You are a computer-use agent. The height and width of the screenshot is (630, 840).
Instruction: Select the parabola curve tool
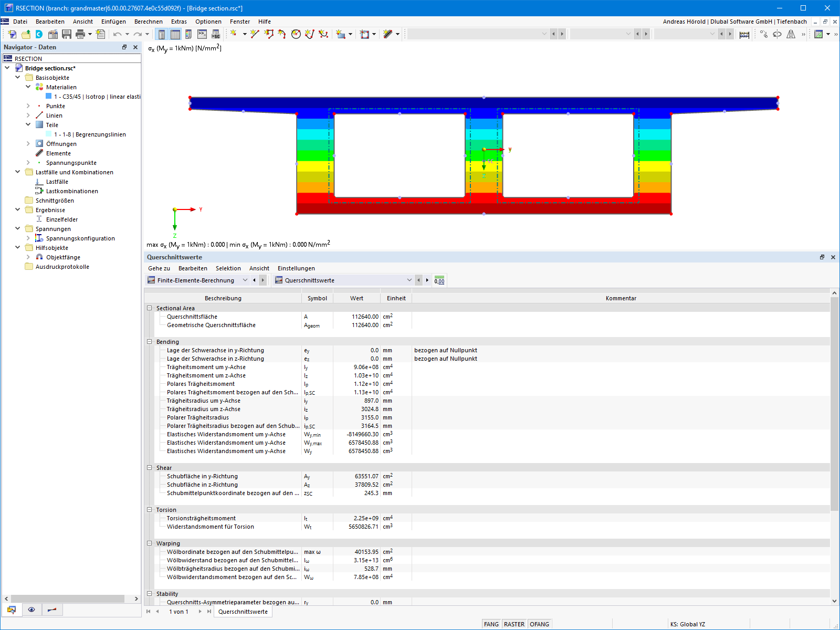pyautogui.click(x=310, y=34)
